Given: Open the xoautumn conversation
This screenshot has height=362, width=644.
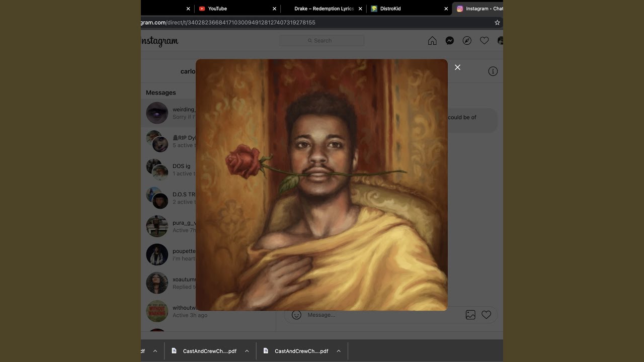Looking at the screenshot, I should pos(169,283).
